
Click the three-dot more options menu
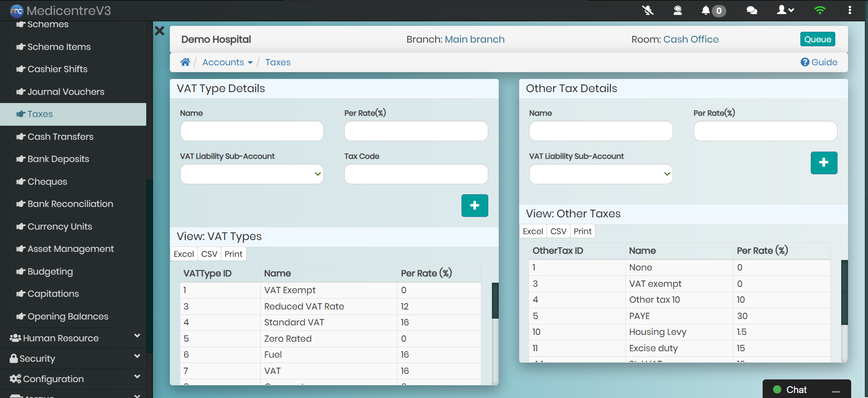(x=849, y=10)
